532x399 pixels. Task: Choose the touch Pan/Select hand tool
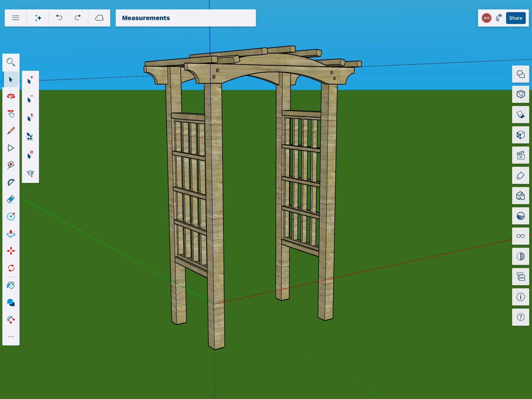click(x=11, y=113)
